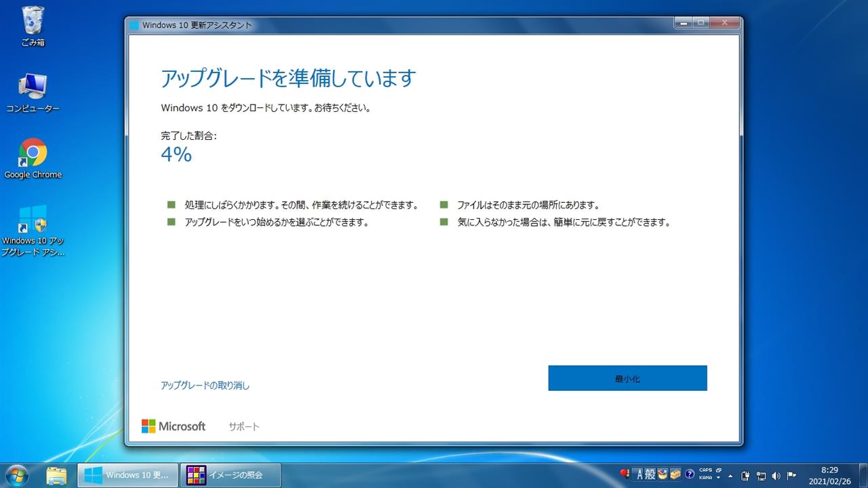Select the Google Chrome desktop shortcut
The height and width of the screenshot is (488, 868).
[33, 159]
